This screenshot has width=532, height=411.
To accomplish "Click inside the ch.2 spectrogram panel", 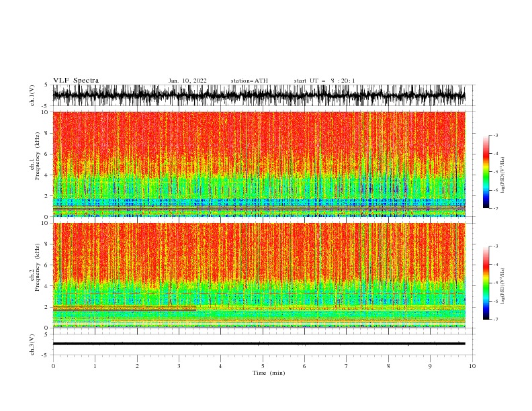I will click(x=259, y=275).
